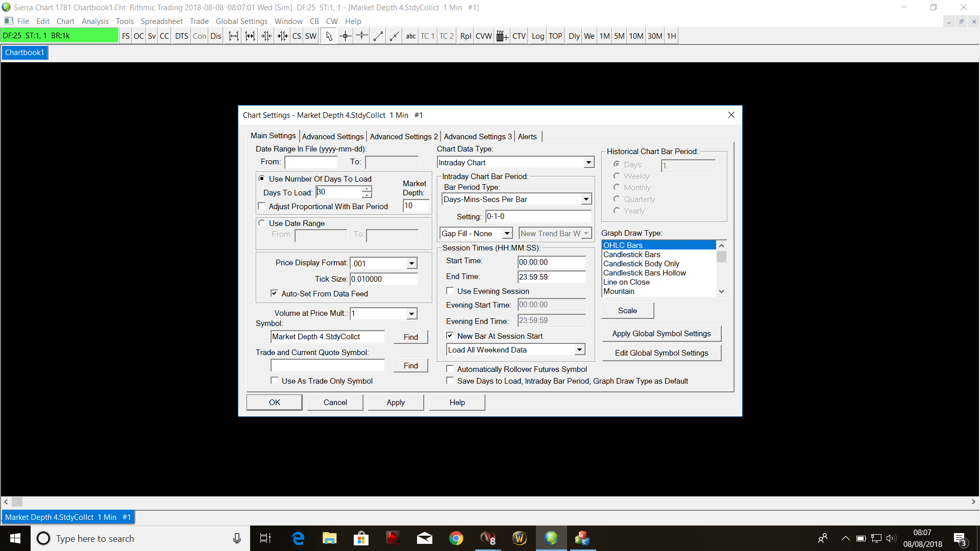Switch to the Advanced Settings 2 tab
The width and height of the screenshot is (980, 551).
(403, 136)
